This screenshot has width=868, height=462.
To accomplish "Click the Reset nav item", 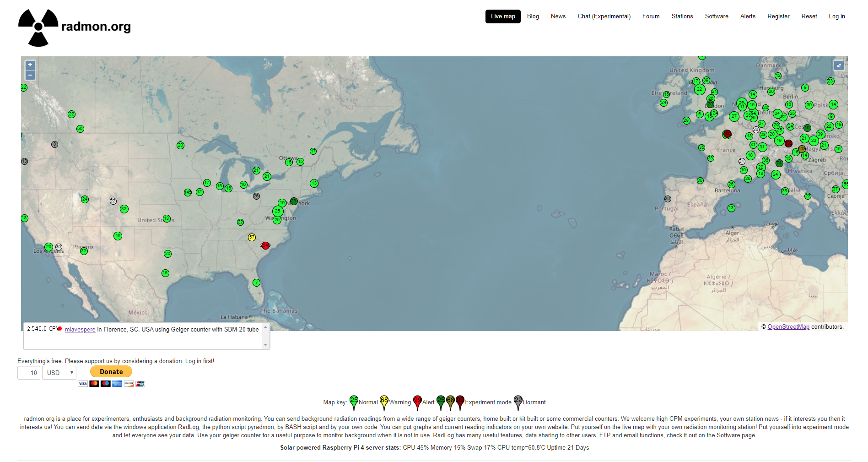I will point(809,16).
